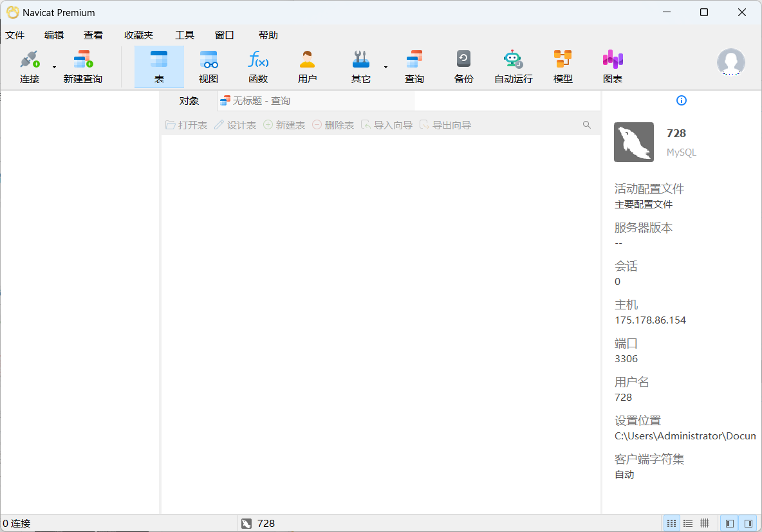
Task: Open the Automation robot icon
Action: pyautogui.click(x=513, y=67)
